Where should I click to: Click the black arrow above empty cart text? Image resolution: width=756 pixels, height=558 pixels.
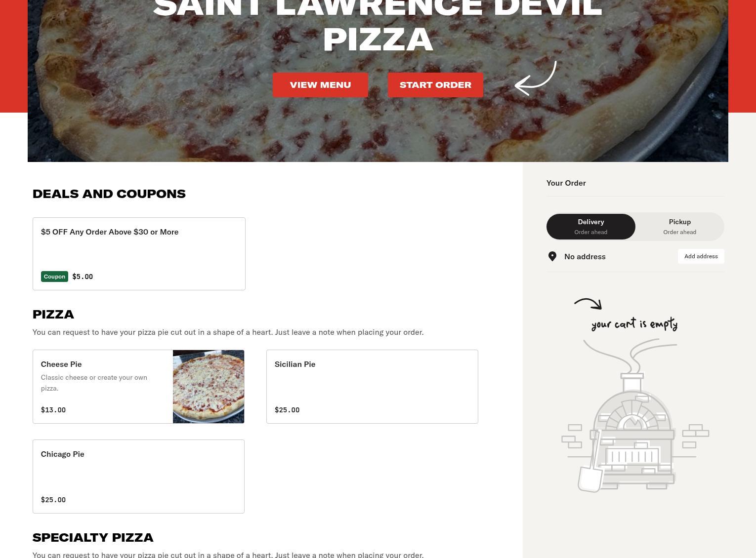(588, 304)
